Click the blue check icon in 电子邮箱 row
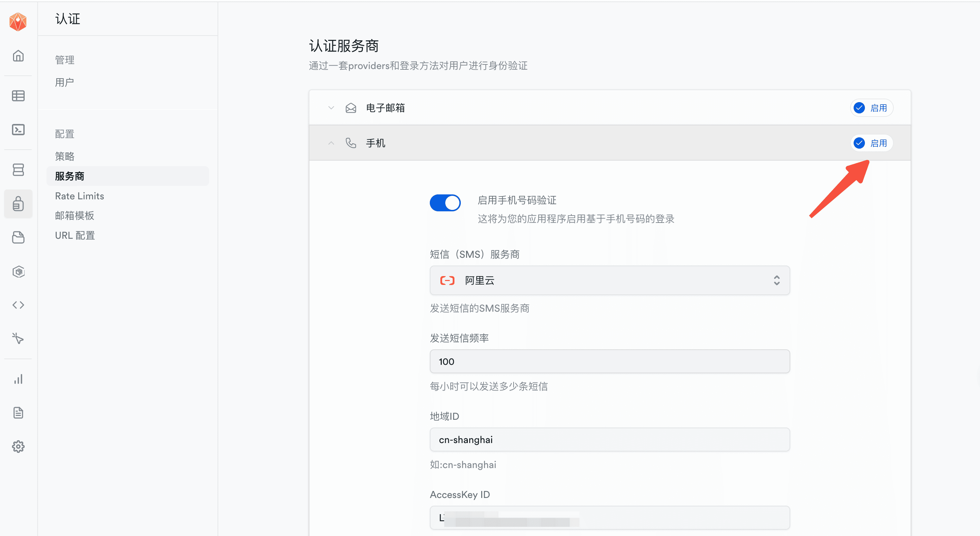980x536 pixels. click(859, 108)
